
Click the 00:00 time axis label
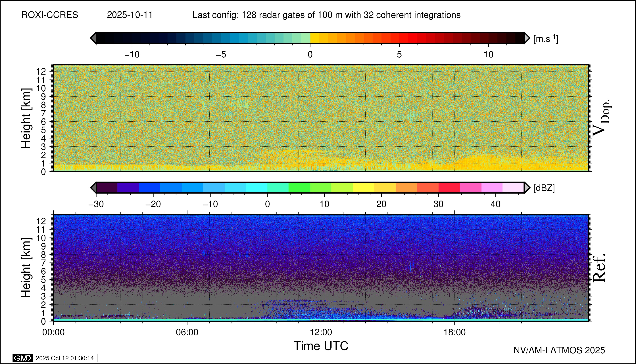click(54, 332)
